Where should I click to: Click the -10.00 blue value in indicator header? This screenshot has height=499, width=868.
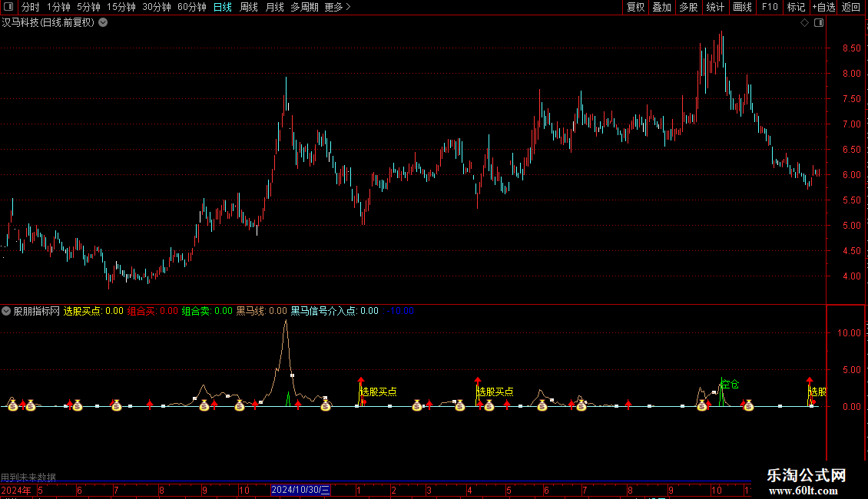click(400, 311)
